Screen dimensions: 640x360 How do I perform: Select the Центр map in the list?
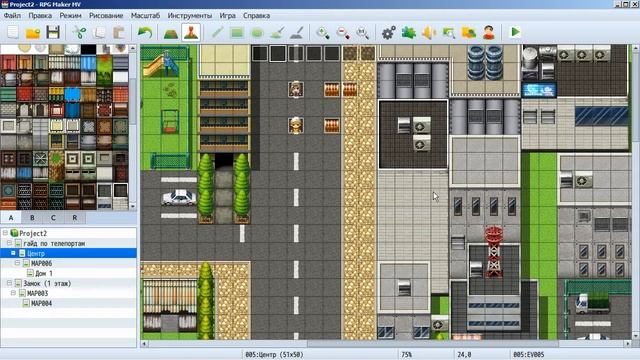(x=36, y=253)
